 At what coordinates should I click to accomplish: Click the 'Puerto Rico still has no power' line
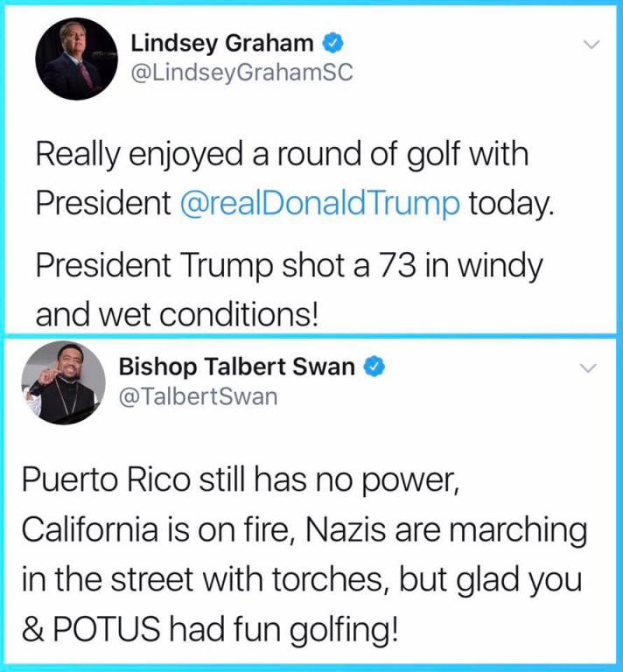[240, 481]
